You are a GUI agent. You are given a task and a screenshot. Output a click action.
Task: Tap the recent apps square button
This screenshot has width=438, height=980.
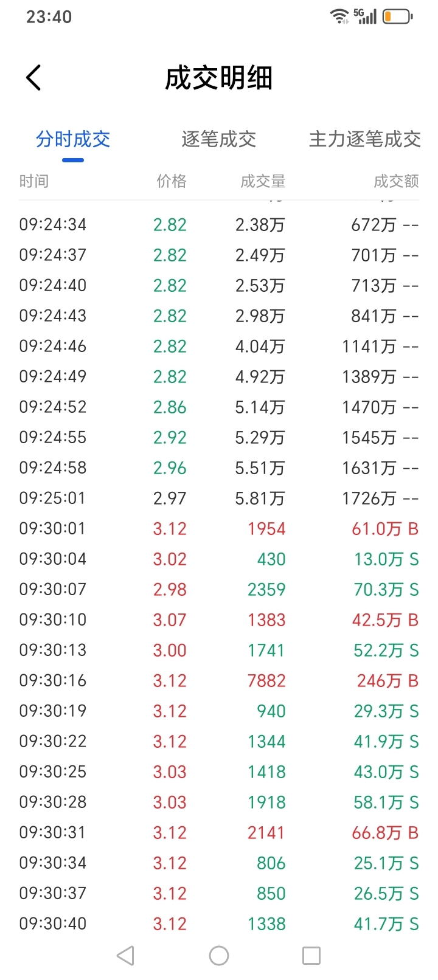(x=311, y=956)
